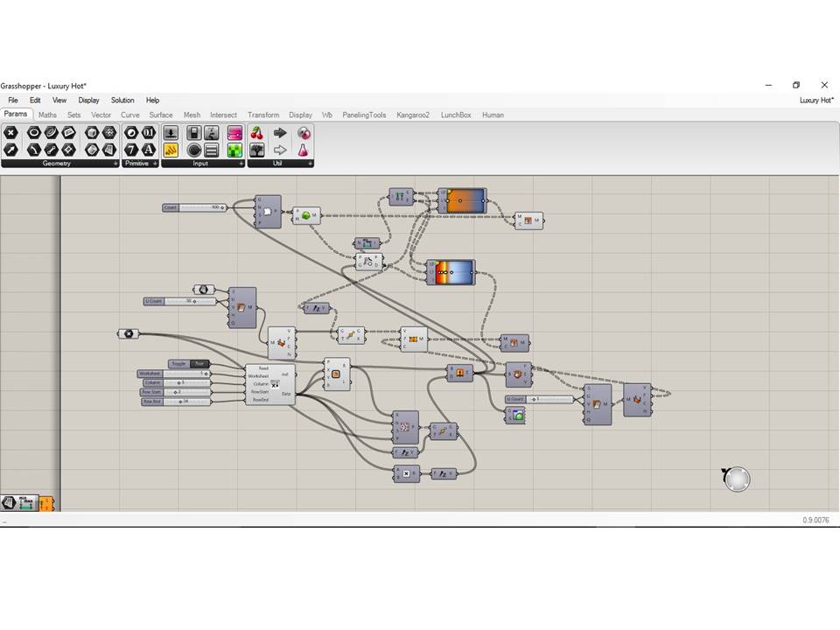Switch to the Kangaroo2 tab
Screen dimensions: 840x630
point(413,115)
